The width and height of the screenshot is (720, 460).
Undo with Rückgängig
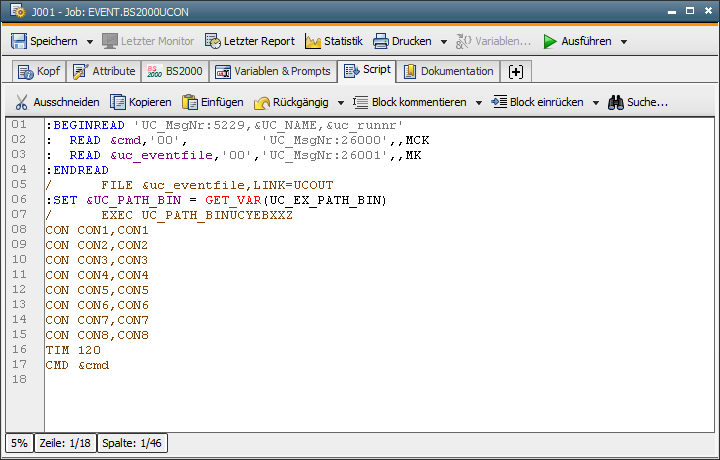coord(291,102)
